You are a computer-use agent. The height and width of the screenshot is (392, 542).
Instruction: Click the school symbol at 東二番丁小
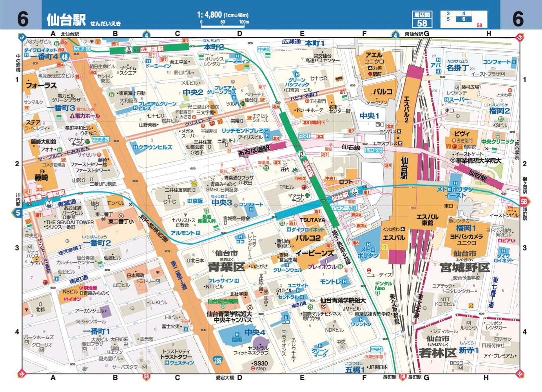tap(121, 216)
